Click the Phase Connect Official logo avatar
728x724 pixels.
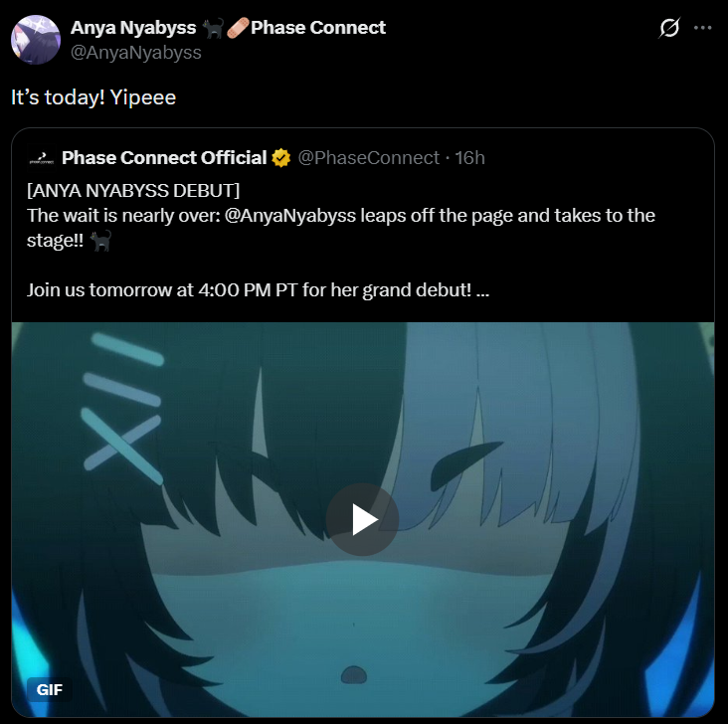click(42, 158)
